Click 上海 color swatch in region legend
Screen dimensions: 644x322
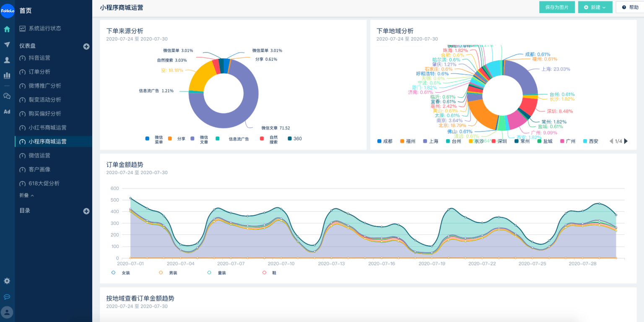click(x=425, y=141)
